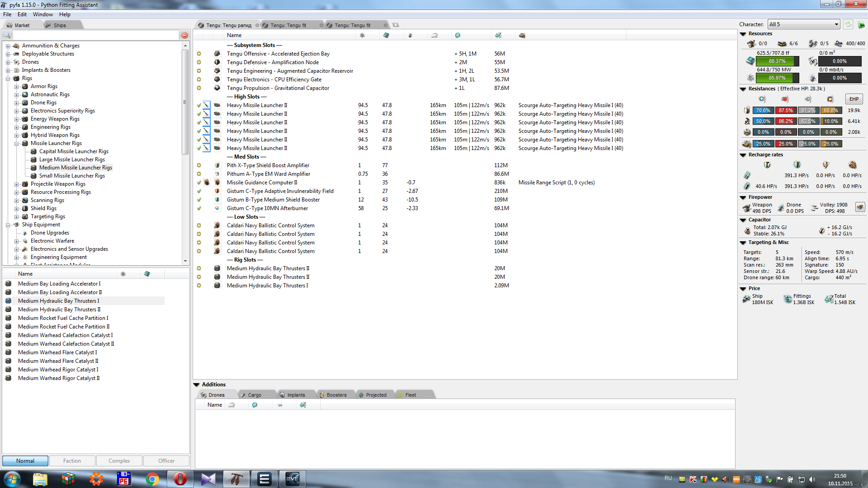868x488 pixels.
Task: Click the firepower view toggle icon
Action: tap(860, 207)
